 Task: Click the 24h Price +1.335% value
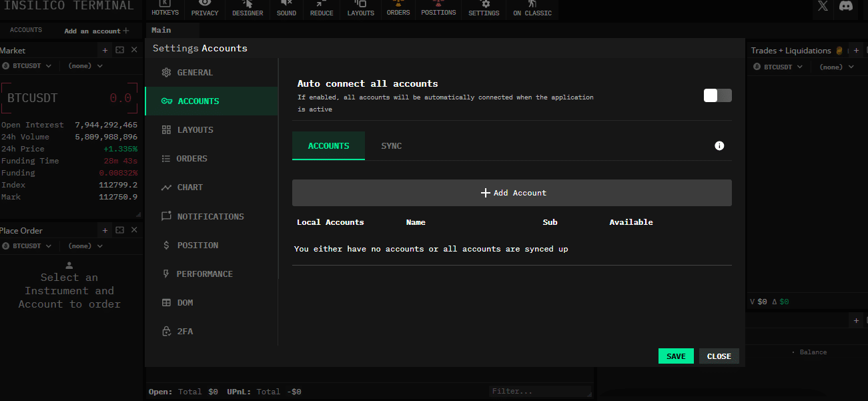click(120, 149)
